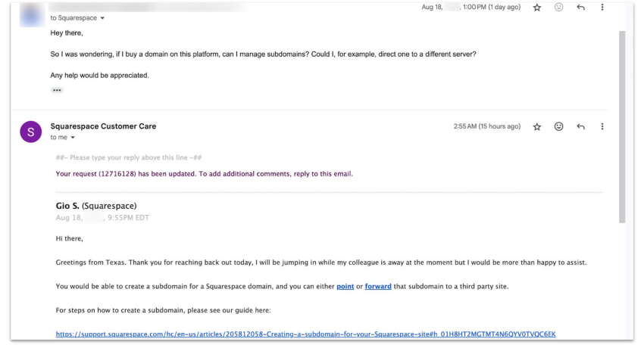This screenshot has width=644, height=345.
Task: Click the "1:00 PM (1 day ago)" timestamp
Action: point(490,8)
